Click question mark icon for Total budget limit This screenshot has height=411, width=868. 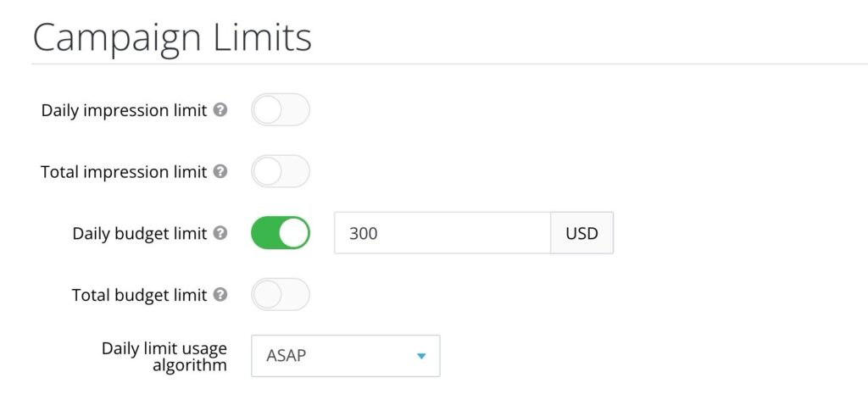tap(220, 295)
